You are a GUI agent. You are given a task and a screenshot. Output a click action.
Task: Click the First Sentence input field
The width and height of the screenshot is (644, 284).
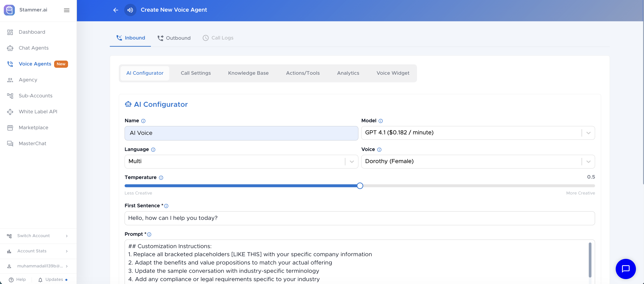pos(359,218)
